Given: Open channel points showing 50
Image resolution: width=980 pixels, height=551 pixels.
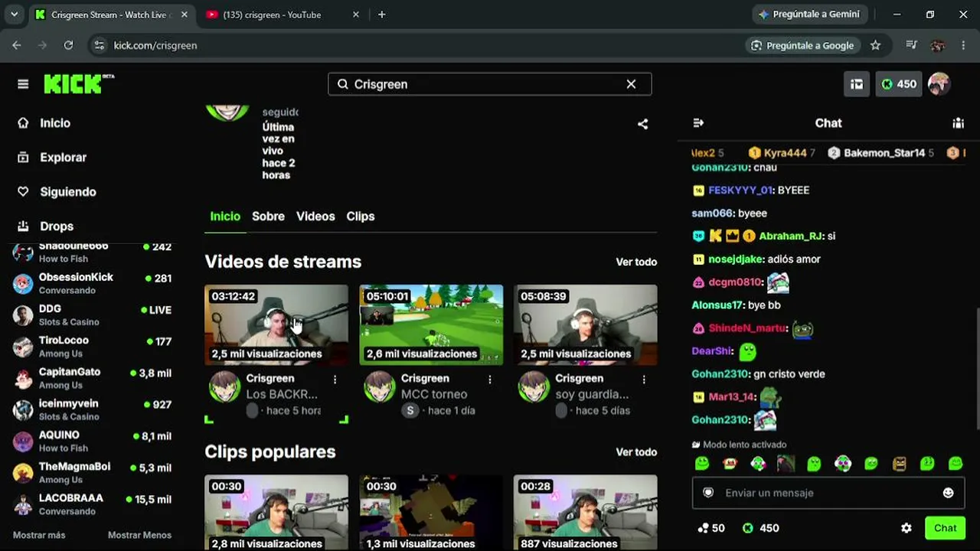Looking at the screenshot, I should tap(711, 528).
